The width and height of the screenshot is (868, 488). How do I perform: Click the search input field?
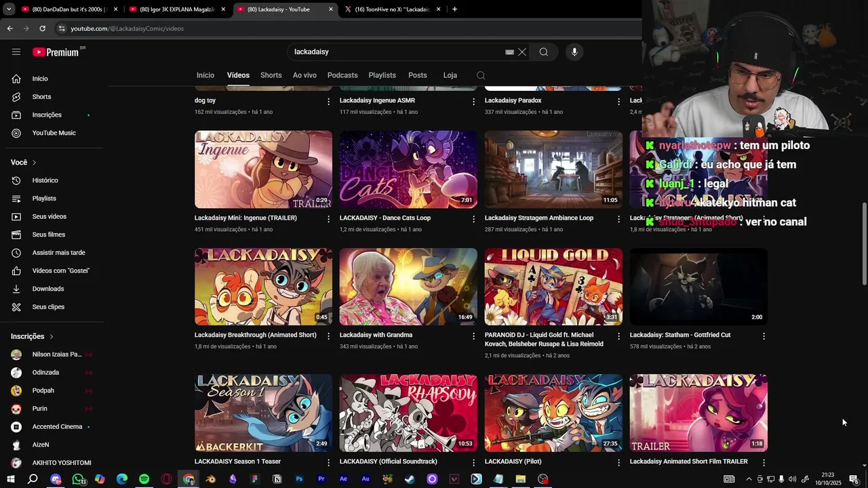pyautogui.click(x=397, y=52)
